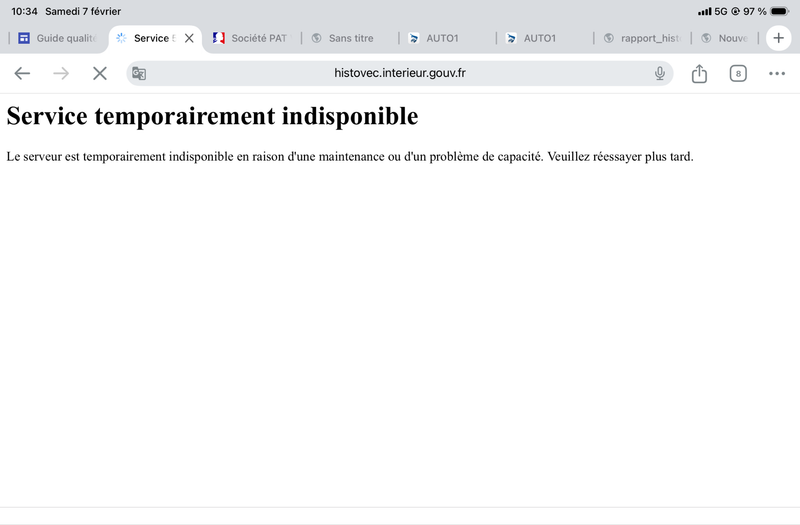Start voice search with the microphone icon
800x525 pixels.
click(660, 73)
